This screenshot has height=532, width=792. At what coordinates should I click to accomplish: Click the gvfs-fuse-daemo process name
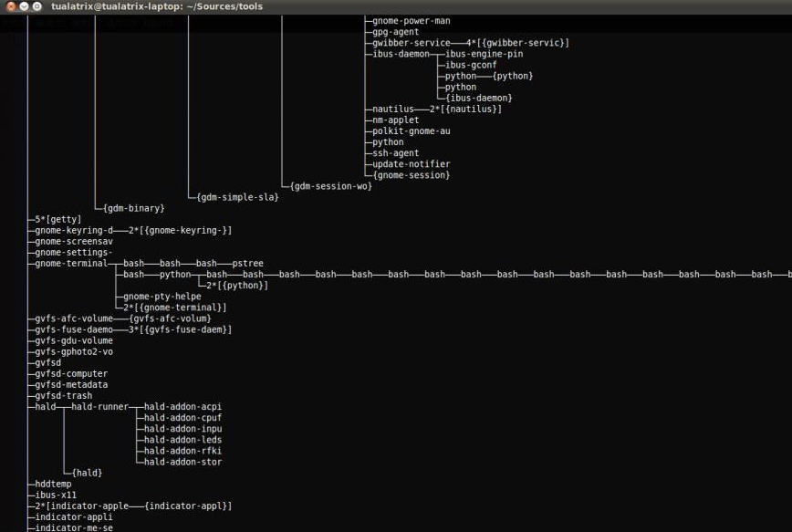click(74, 330)
